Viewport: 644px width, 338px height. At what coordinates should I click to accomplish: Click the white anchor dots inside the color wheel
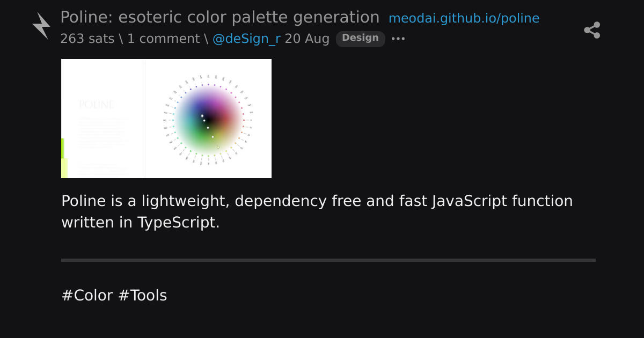pos(208,128)
